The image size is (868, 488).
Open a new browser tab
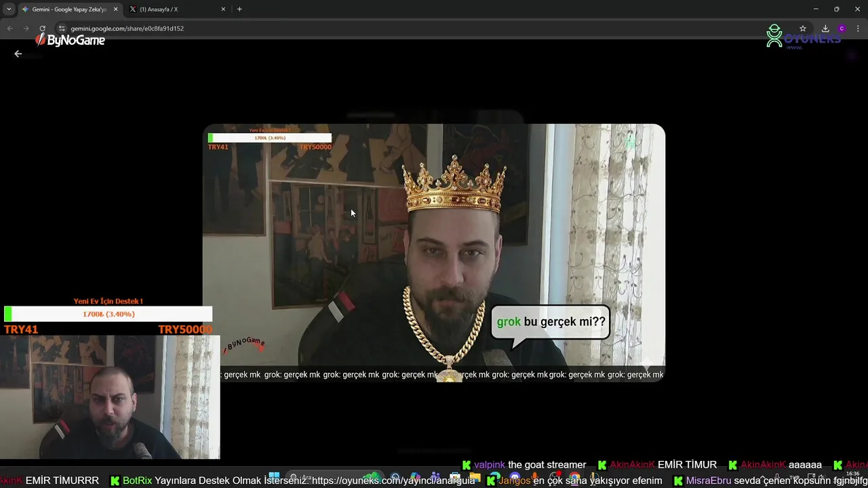coord(239,9)
